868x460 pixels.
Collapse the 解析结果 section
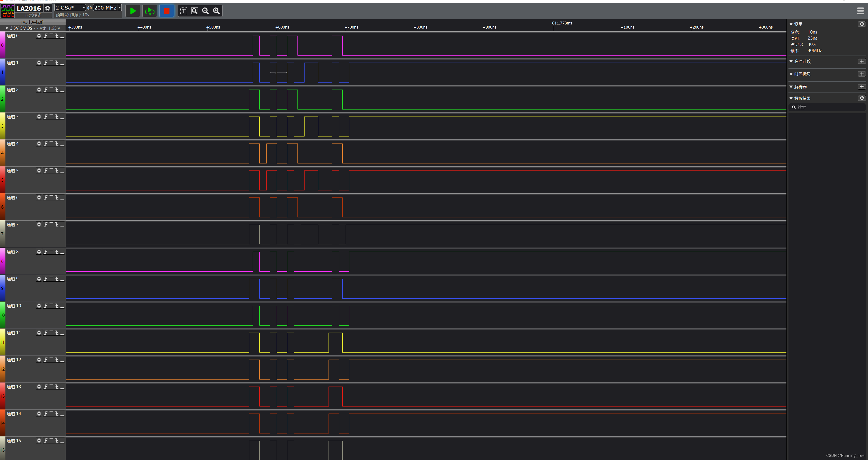[791, 98]
